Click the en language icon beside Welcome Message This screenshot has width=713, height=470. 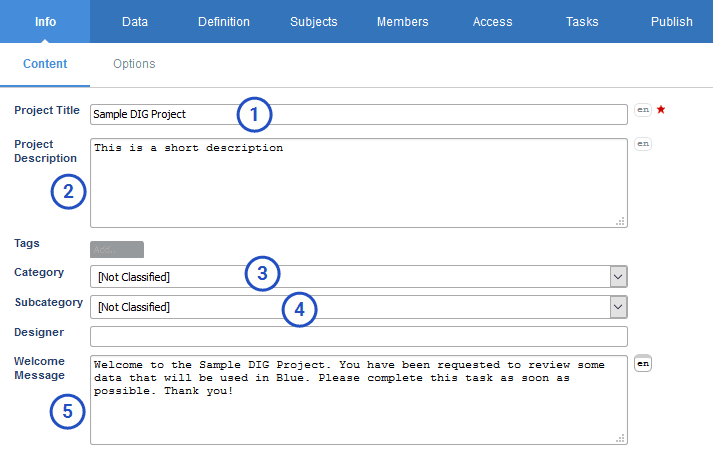click(643, 364)
